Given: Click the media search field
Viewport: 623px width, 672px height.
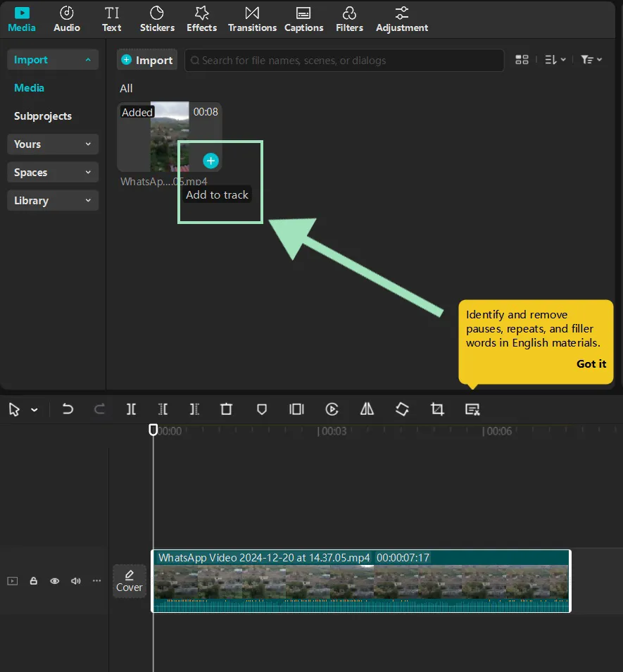Looking at the screenshot, I should (x=344, y=61).
